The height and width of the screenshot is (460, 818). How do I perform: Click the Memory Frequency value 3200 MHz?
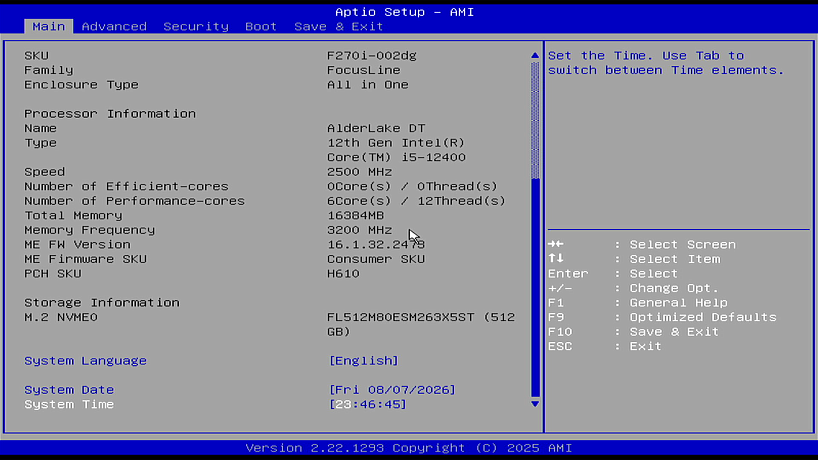359,231
